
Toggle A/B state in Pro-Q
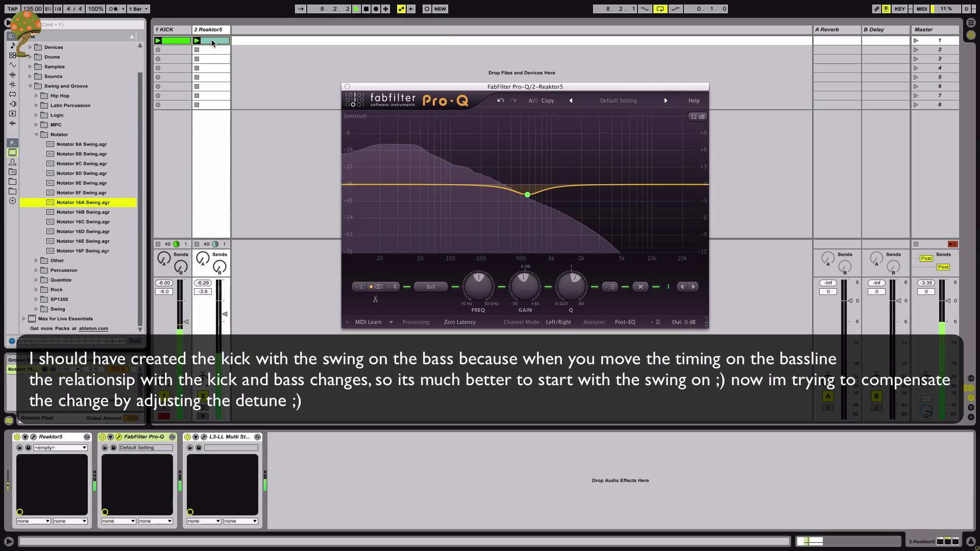(533, 101)
